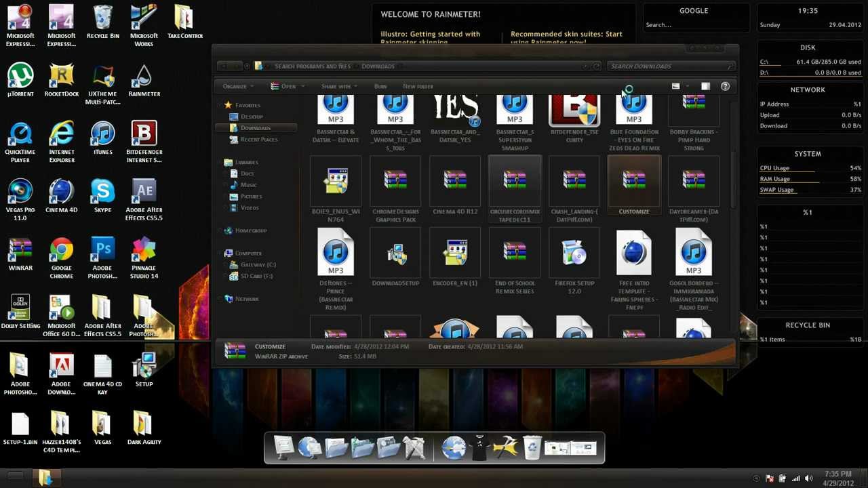The image size is (868, 488).
Task: Click the volume icon in system tray
Action: 808,479
